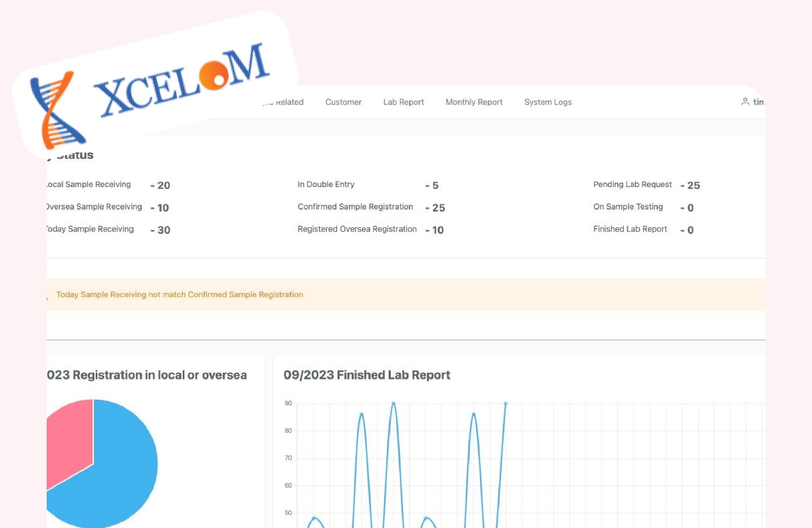
Task: Open the On Sample Testing status label
Action: [x=628, y=207]
